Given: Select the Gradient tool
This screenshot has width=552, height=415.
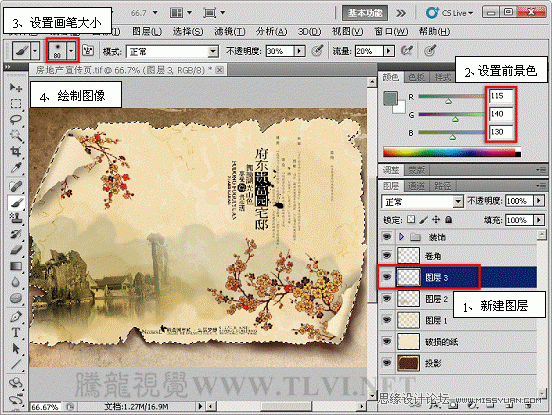Looking at the screenshot, I should pos(15,266).
